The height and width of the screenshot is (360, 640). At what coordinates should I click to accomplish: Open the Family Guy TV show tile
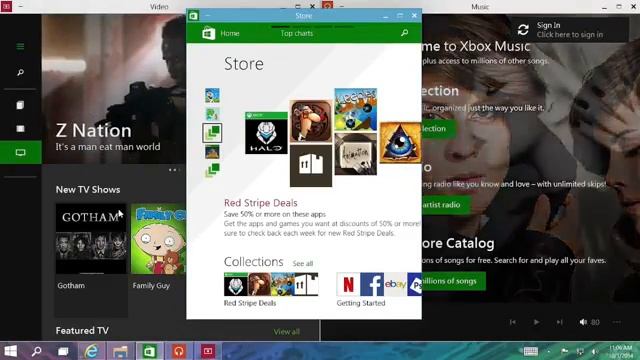tap(158, 248)
